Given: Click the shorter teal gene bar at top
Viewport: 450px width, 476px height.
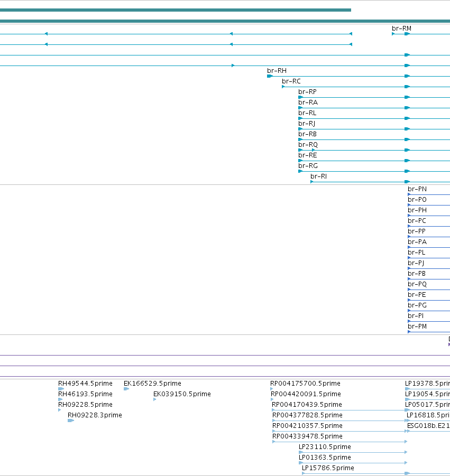Looking at the screenshot, I should [176, 10].
